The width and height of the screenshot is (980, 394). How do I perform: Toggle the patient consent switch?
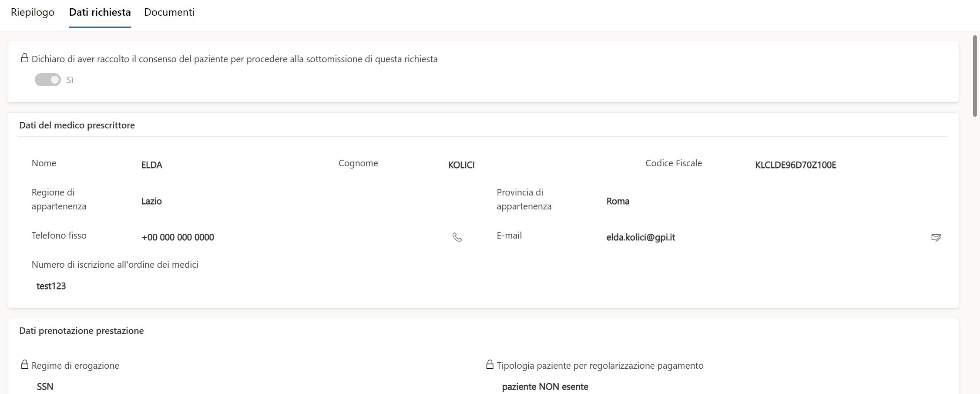pyautogui.click(x=48, y=80)
